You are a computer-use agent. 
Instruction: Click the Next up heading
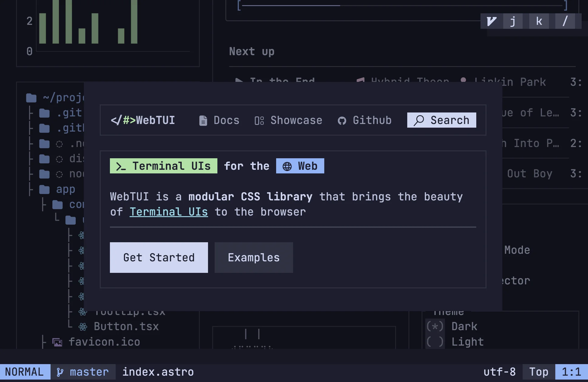click(x=252, y=52)
